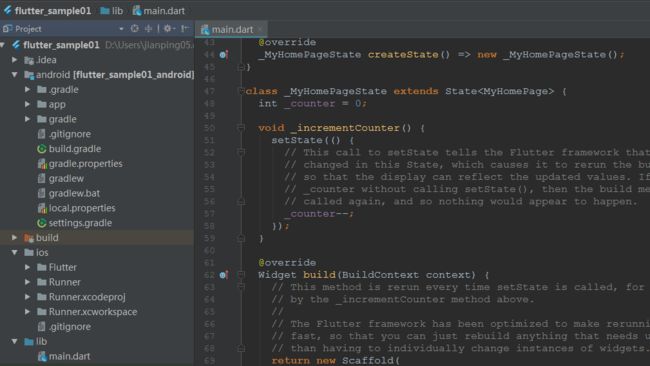Expand the build folder
Screen dimensions: 650x366
tap(15, 238)
